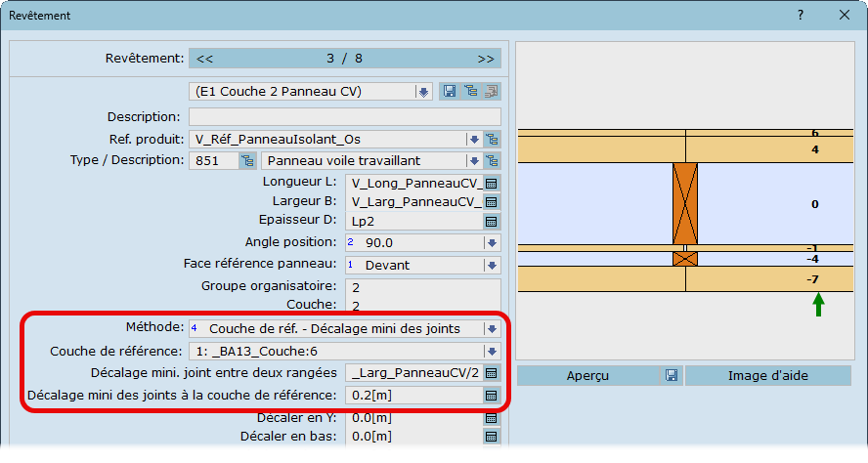Click the 0.2[m] joint offset field
The height and width of the screenshot is (463, 868).
412,396
